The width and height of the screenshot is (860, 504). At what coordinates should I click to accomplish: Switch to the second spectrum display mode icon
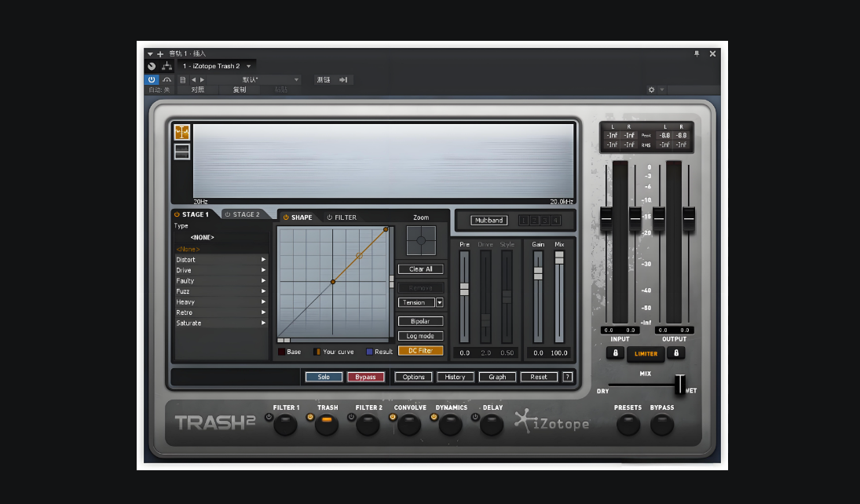181,152
